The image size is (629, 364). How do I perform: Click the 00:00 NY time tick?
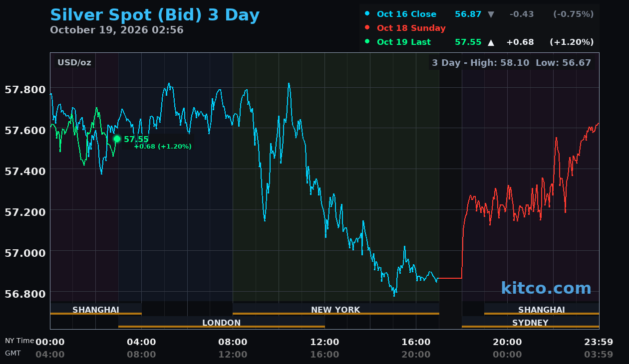(50, 342)
